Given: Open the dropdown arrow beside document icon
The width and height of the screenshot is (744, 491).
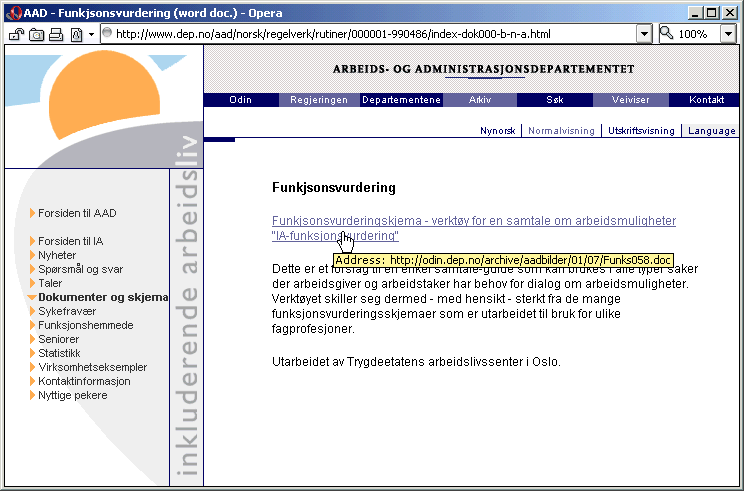Looking at the screenshot, I should tap(91, 35).
